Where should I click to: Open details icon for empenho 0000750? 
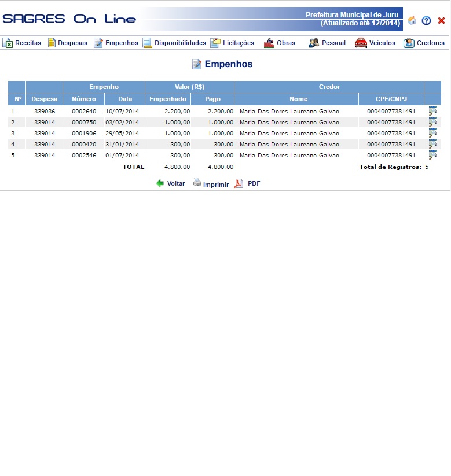432,122
